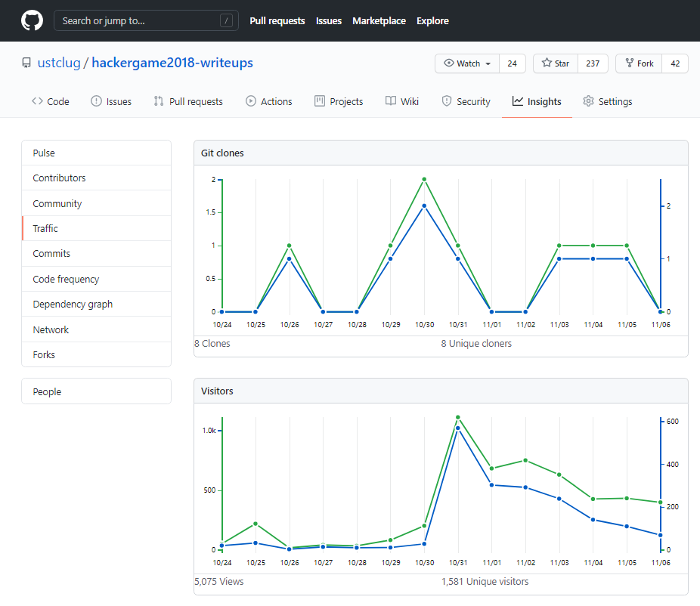
Task: Switch to the Settings tab
Action: [x=608, y=102]
